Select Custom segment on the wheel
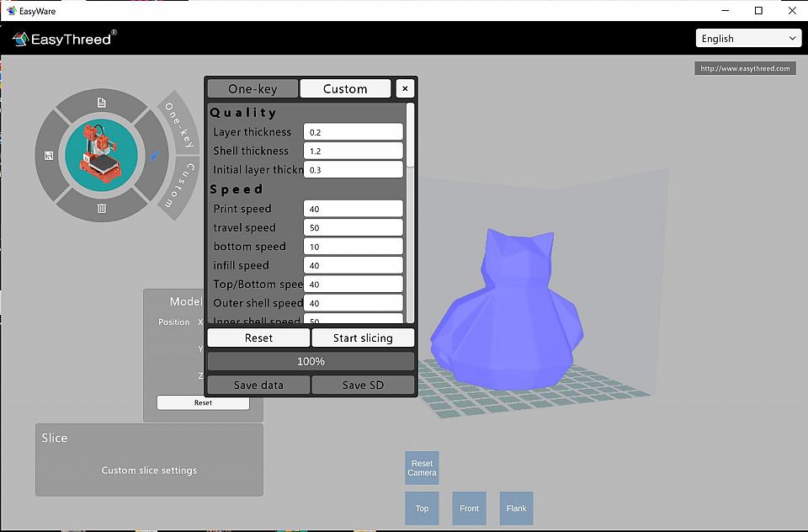This screenshot has height=532, width=808. [178, 187]
